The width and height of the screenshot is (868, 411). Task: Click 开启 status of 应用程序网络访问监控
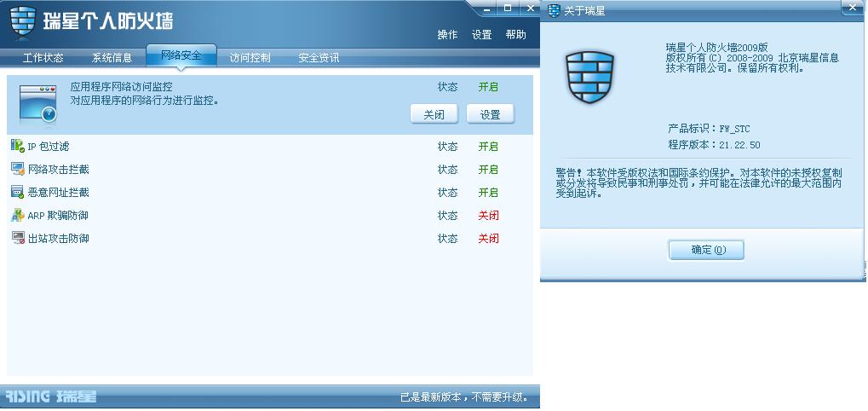click(489, 87)
